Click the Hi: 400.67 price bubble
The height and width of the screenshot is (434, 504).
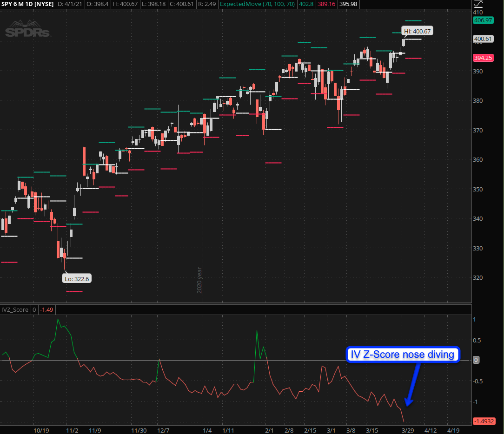tap(418, 31)
